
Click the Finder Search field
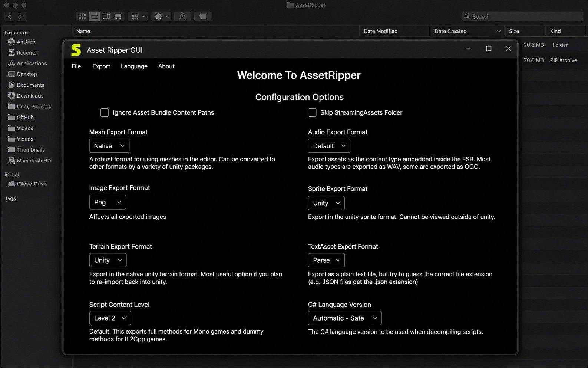[523, 16]
